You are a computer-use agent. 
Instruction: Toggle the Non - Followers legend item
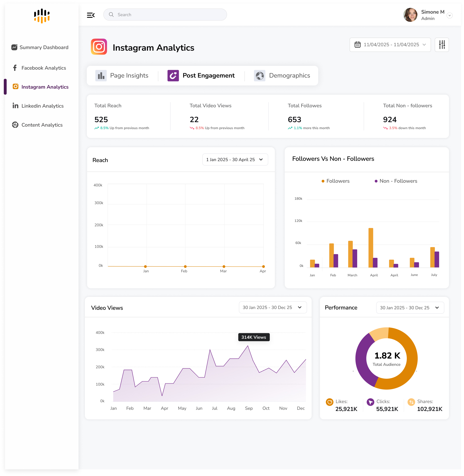click(x=396, y=181)
